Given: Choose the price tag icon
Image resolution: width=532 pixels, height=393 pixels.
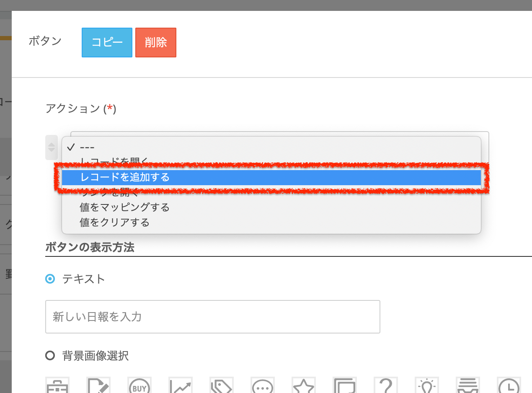Looking at the screenshot, I should [222, 385].
